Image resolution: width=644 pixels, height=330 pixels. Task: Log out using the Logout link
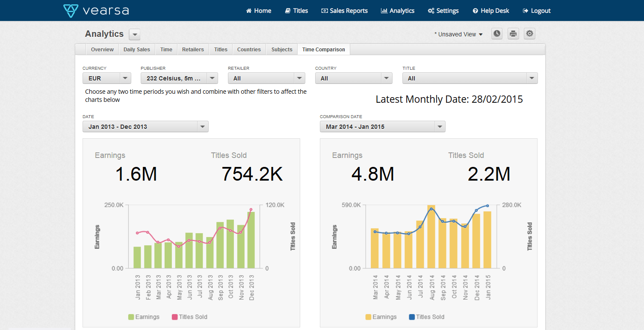537,11
